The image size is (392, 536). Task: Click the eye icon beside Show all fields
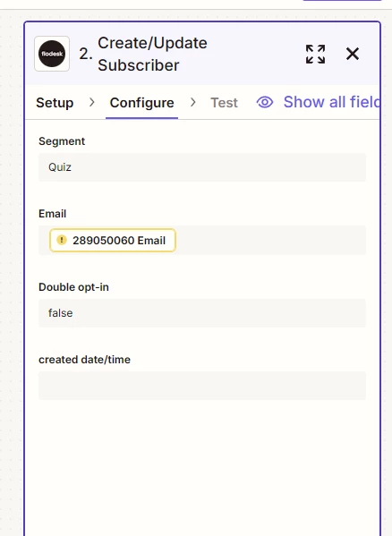pos(265,102)
